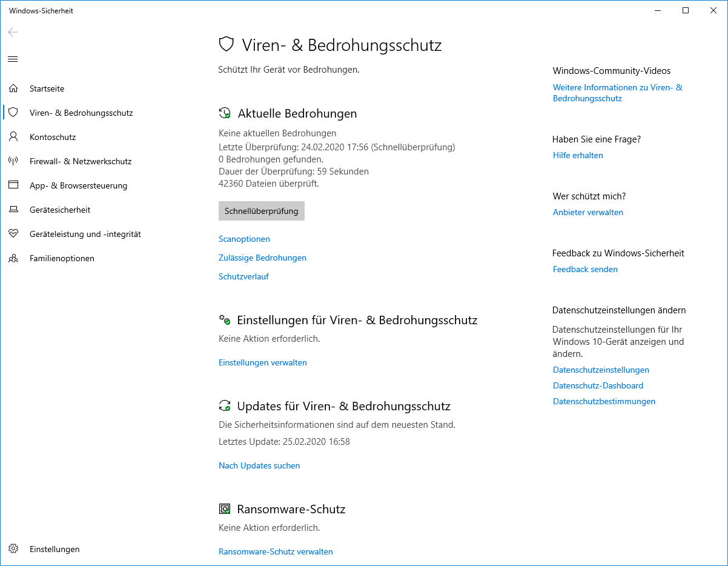Click the refresh icon beside Updates für Viren- & Bedrohungsschutz
This screenshot has width=728, height=566.
tap(225, 405)
